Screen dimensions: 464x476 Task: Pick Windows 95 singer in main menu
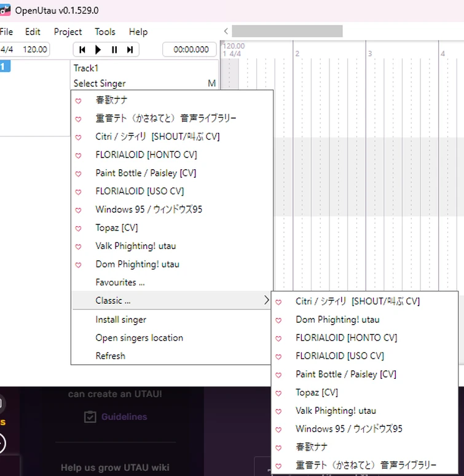(149, 209)
